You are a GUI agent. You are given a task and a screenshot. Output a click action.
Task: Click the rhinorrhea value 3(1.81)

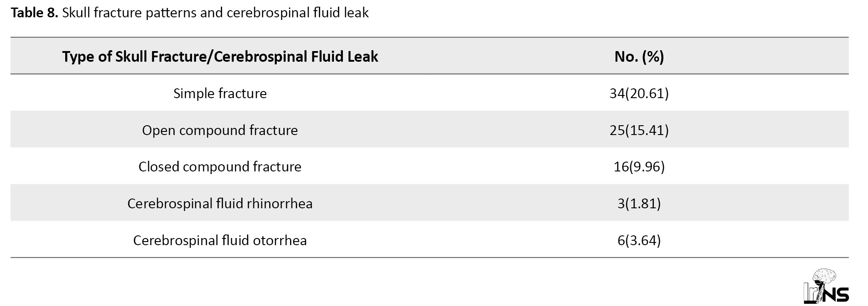pos(639,204)
